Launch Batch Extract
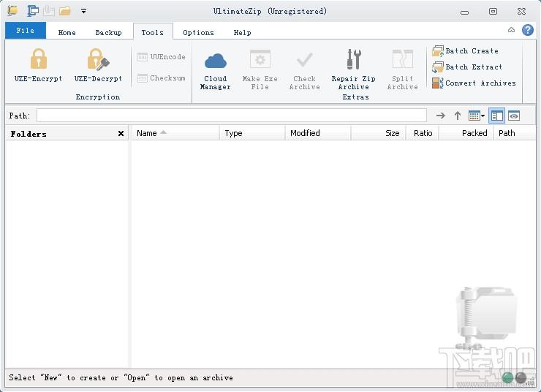This screenshot has width=541, height=392. point(467,67)
